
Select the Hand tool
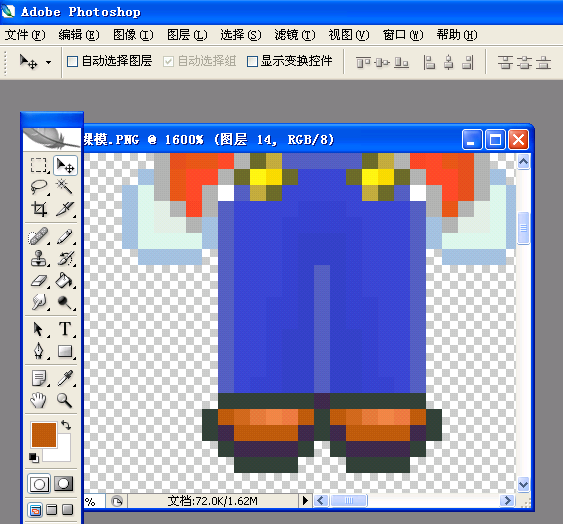pos(38,400)
